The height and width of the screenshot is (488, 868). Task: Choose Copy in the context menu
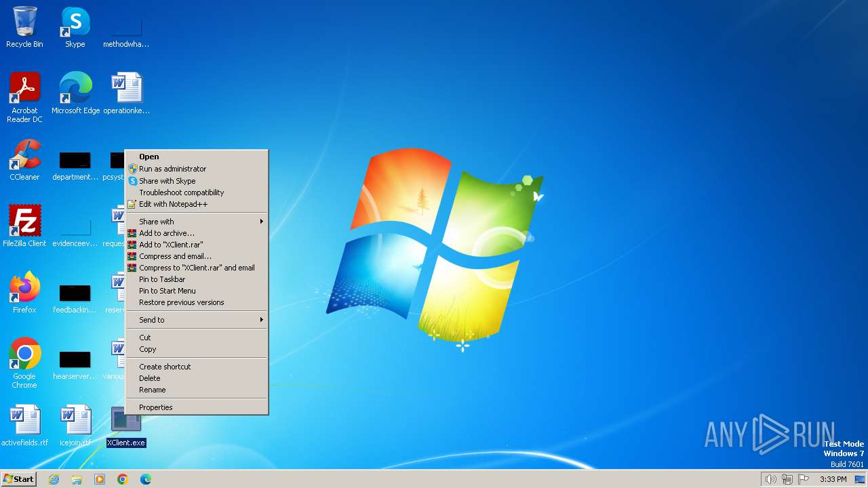click(x=197, y=349)
